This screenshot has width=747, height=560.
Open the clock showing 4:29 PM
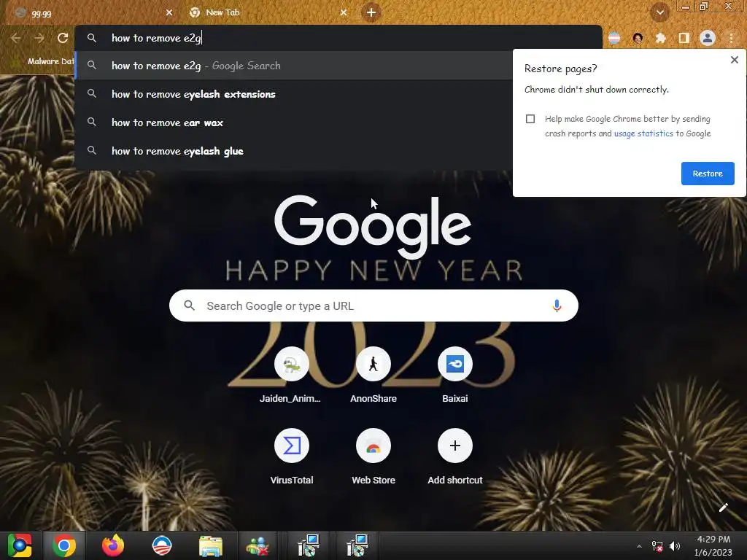pyautogui.click(x=713, y=545)
